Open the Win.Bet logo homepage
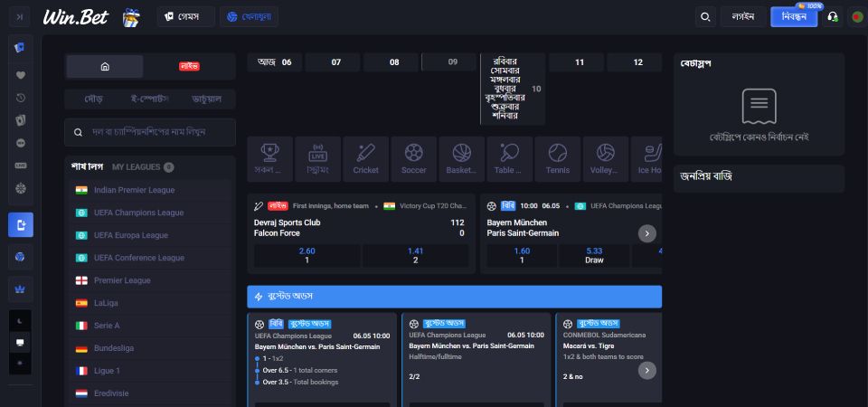The image size is (868, 407). (x=76, y=17)
